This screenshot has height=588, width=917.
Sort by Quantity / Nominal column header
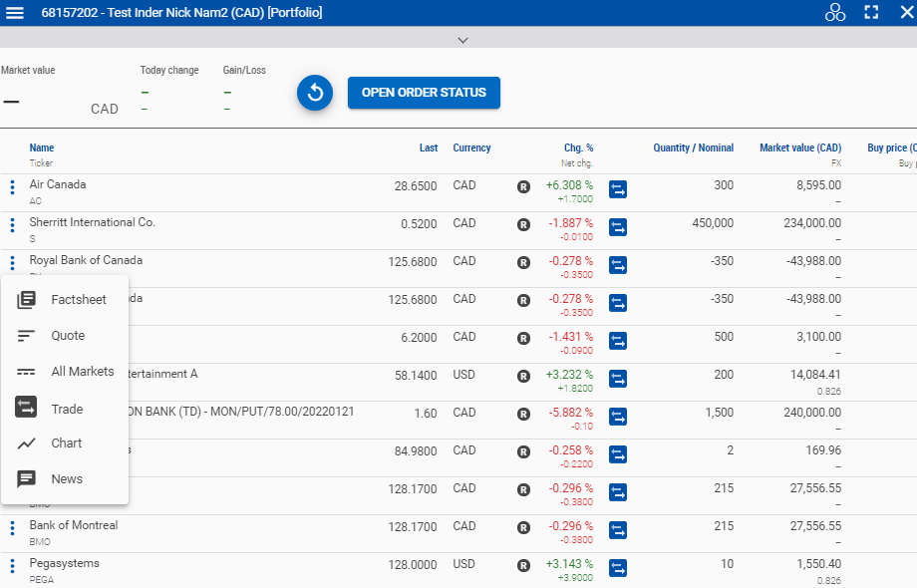pyautogui.click(x=693, y=147)
